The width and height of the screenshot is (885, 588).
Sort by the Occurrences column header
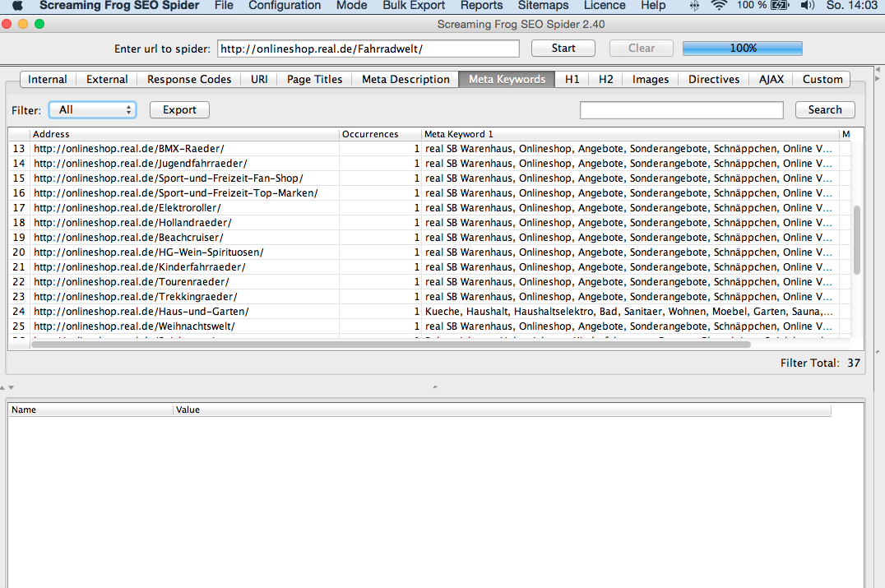(x=381, y=134)
